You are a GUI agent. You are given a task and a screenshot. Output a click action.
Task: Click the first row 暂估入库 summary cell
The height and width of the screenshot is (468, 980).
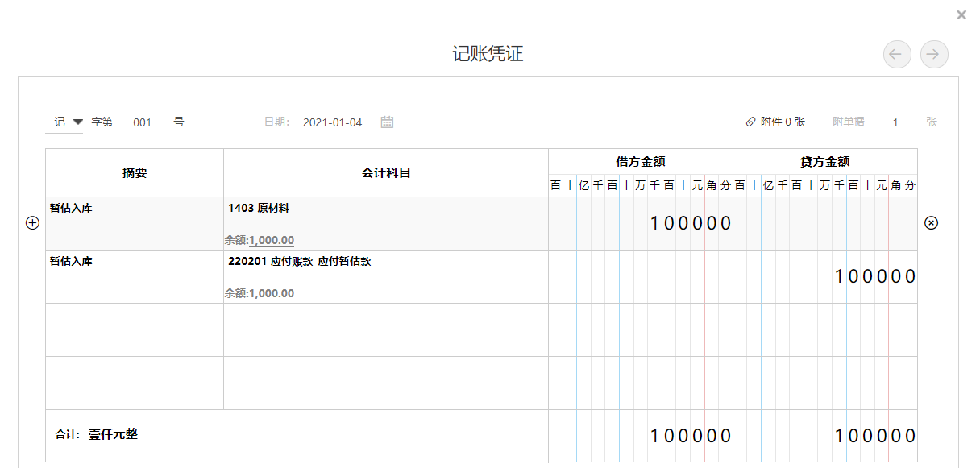tap(135, 223)
